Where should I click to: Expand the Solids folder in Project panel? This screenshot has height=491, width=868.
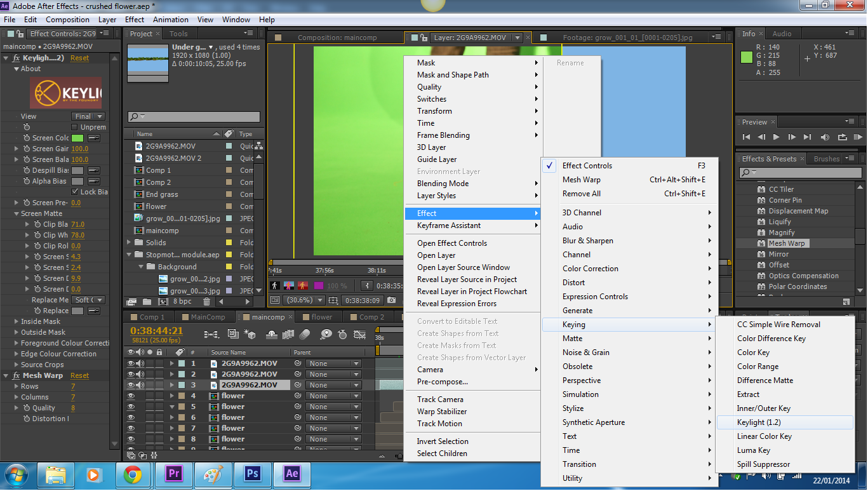130,243
